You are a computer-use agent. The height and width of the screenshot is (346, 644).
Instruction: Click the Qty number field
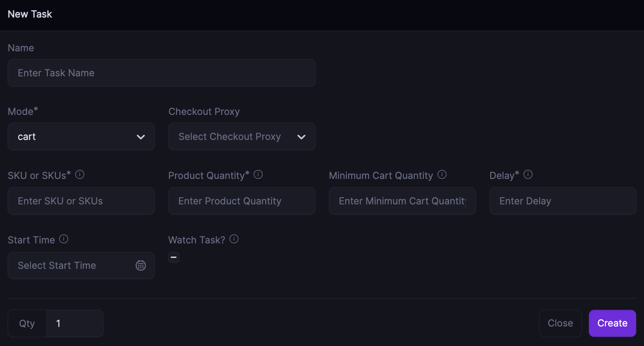coord(74,324)
